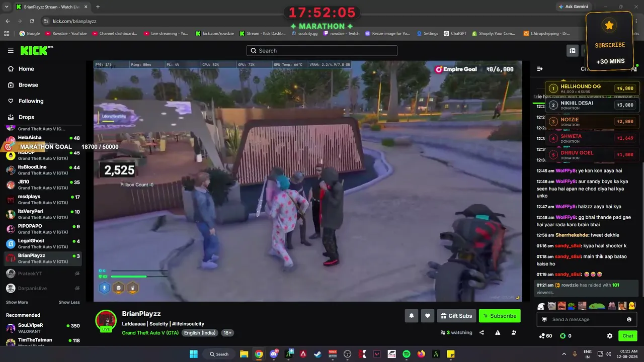644x362 pixels.
Task: Click the Gift Subs button
Action: coord(456,316)
